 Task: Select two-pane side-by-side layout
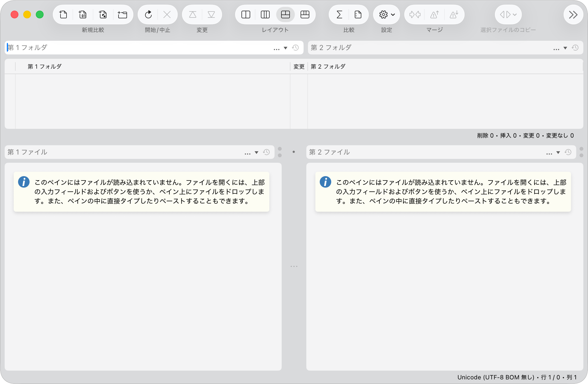pos(246,14)
